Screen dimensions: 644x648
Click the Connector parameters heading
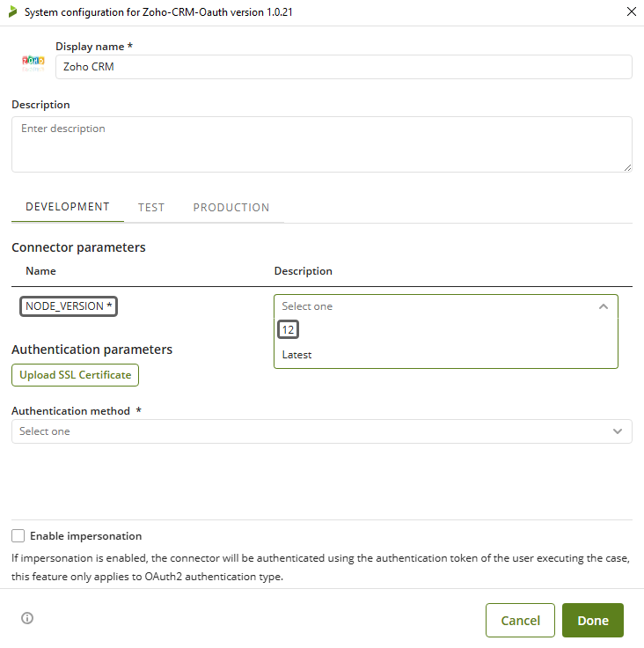pos(78,247)
